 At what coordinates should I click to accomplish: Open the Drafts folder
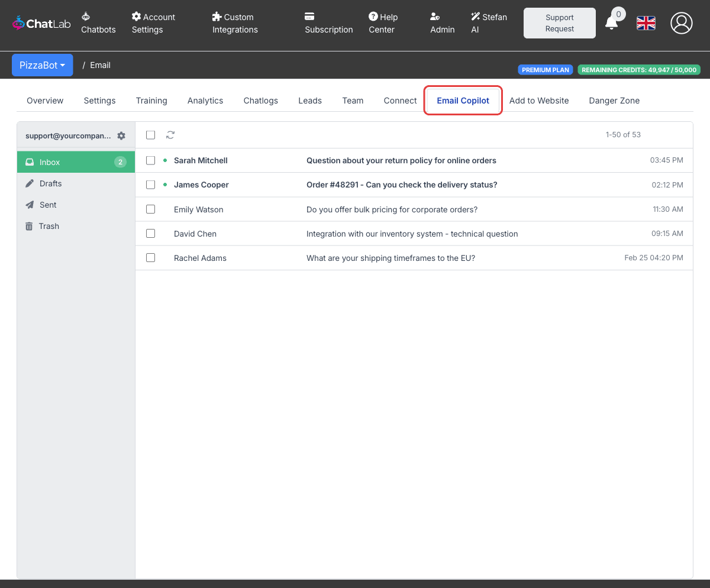[x=50, y=183]
